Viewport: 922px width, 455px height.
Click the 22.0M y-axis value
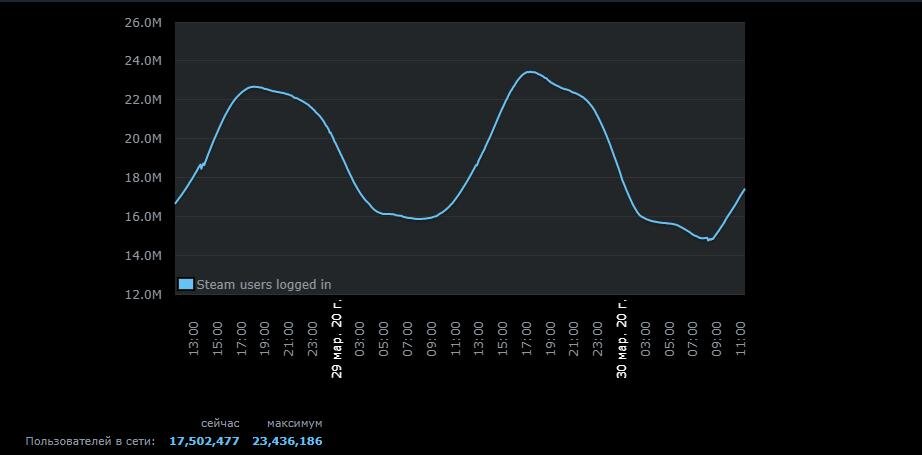pyautogui.click(x=143, y=100)
